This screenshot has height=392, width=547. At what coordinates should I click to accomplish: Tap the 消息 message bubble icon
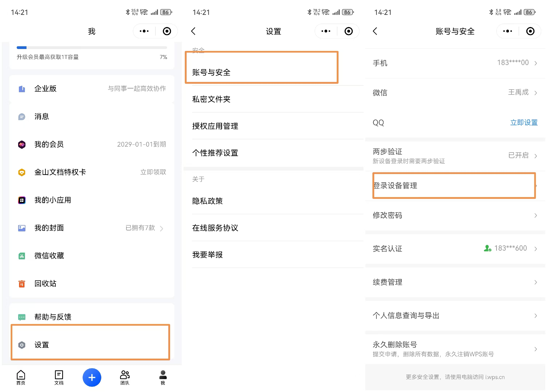[x=22, y=117]
